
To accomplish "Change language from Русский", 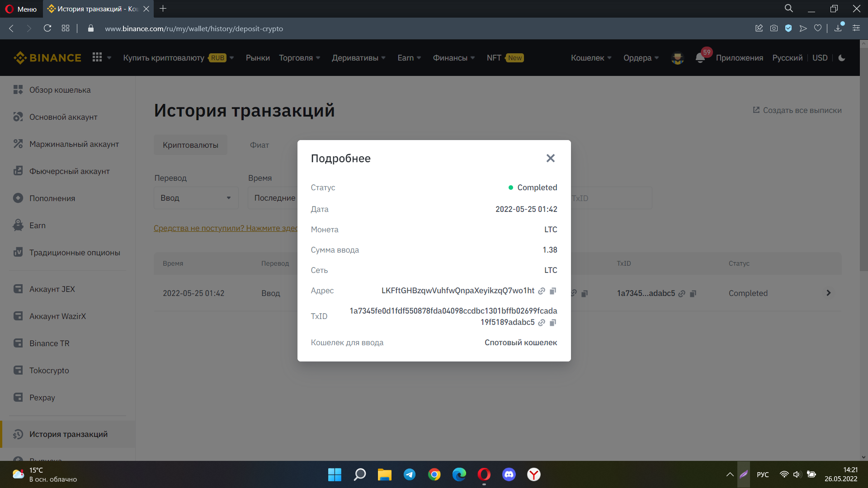I will pyautogui.click(x=788, y=58).
